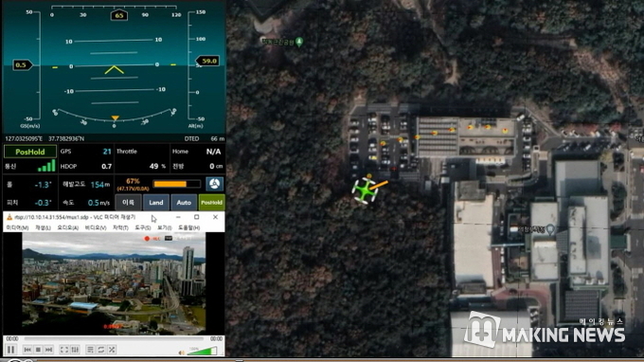This screenshot has width=644, height=362.
Task: Show the VLC playlist
Action: click(90, 350)
